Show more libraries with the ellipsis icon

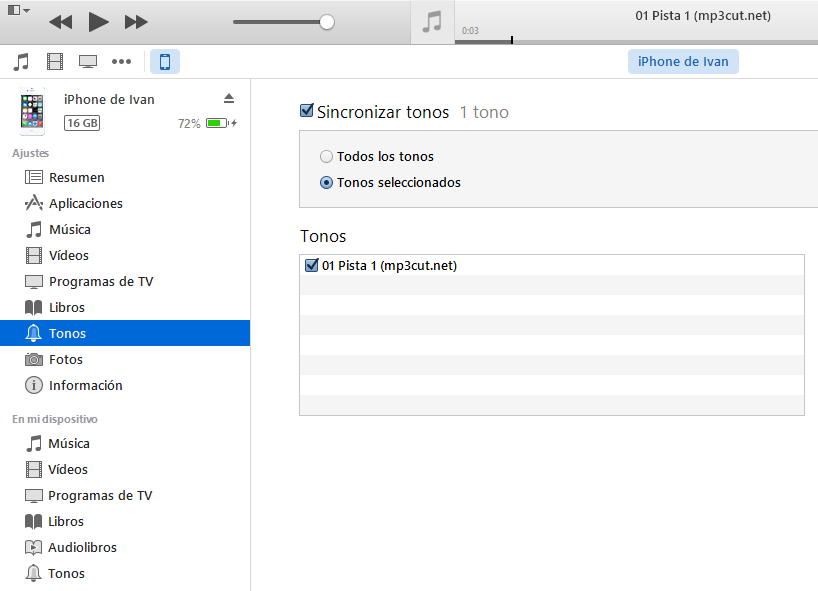pos(122,62)
